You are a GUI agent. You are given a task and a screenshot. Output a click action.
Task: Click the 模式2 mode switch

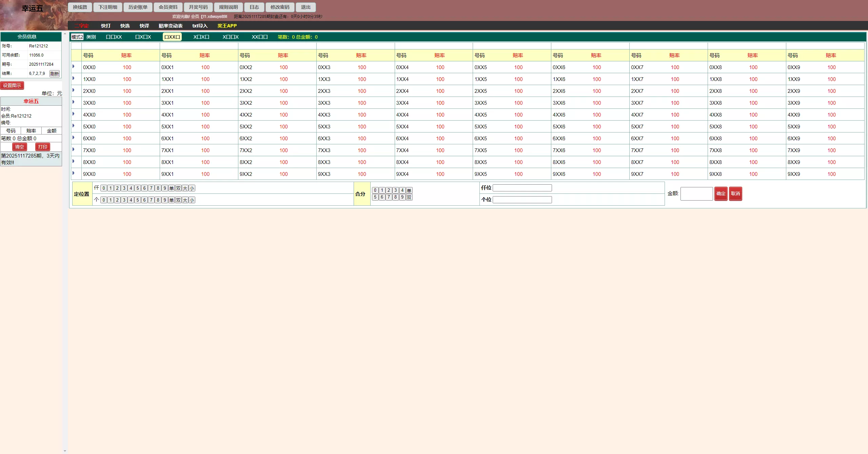[77, 37]
